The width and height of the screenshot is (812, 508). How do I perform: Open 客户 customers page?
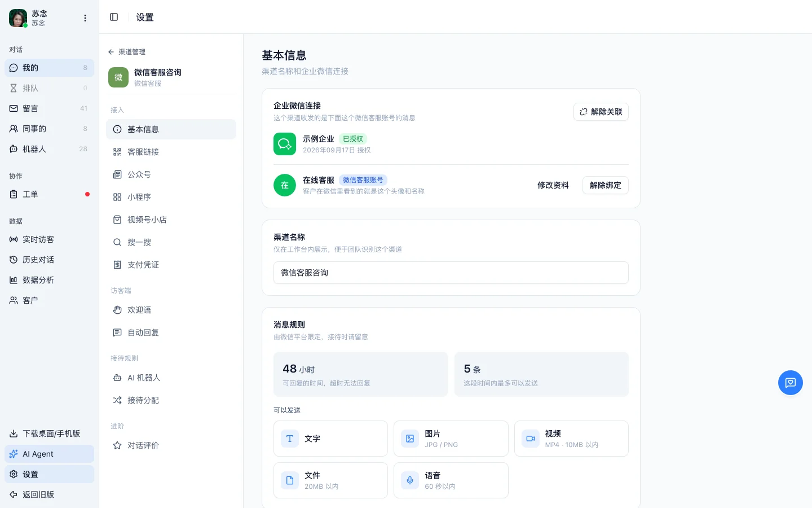[x=49, y=300]
